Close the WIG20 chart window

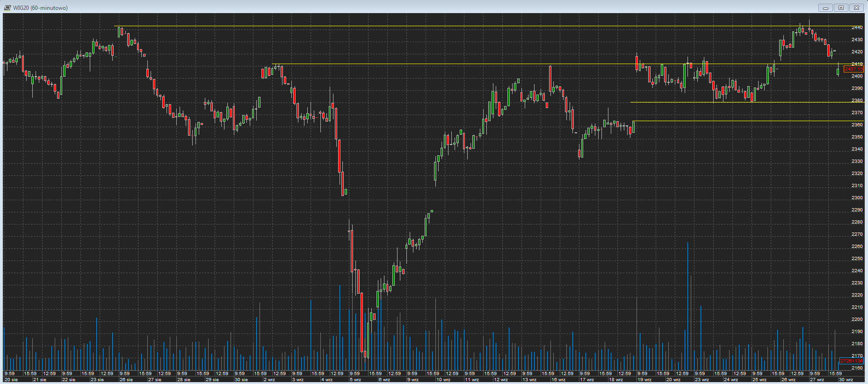point(856,7)
